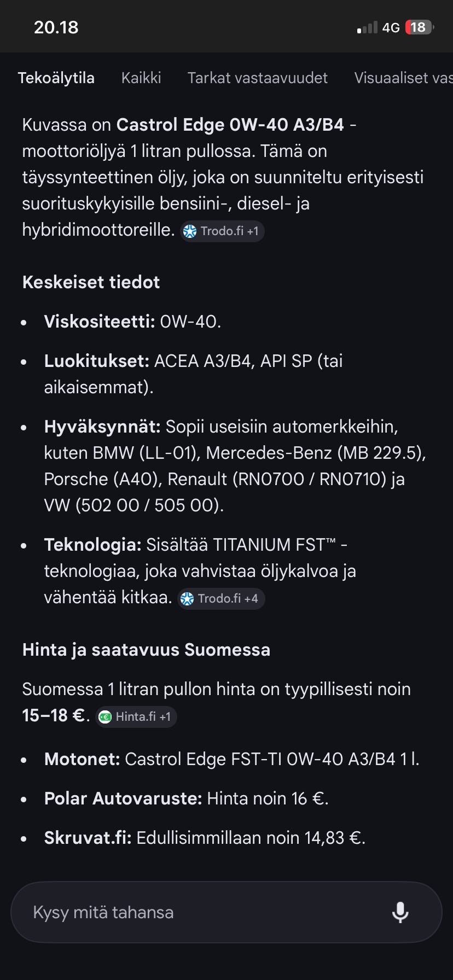Tap the Trodo.fi icon in the Teknologia bullet
453x980 pixels.
(188, 599)
